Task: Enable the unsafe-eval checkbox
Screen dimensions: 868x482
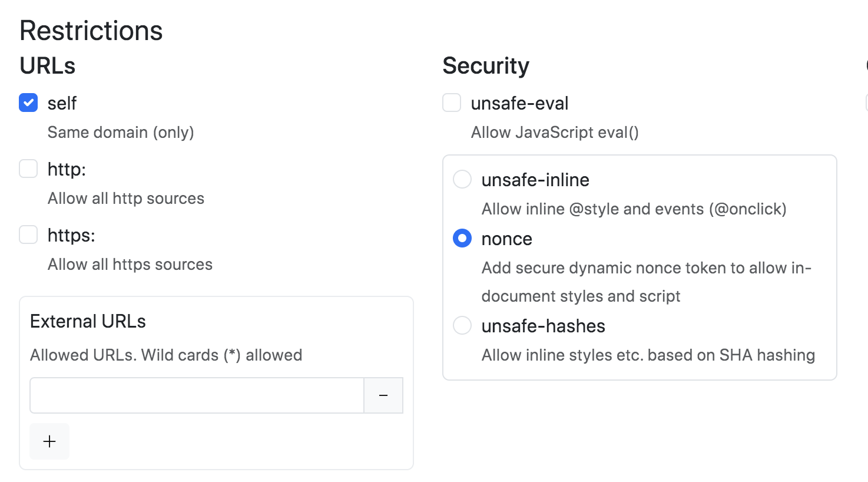Action: coord(452,103)
